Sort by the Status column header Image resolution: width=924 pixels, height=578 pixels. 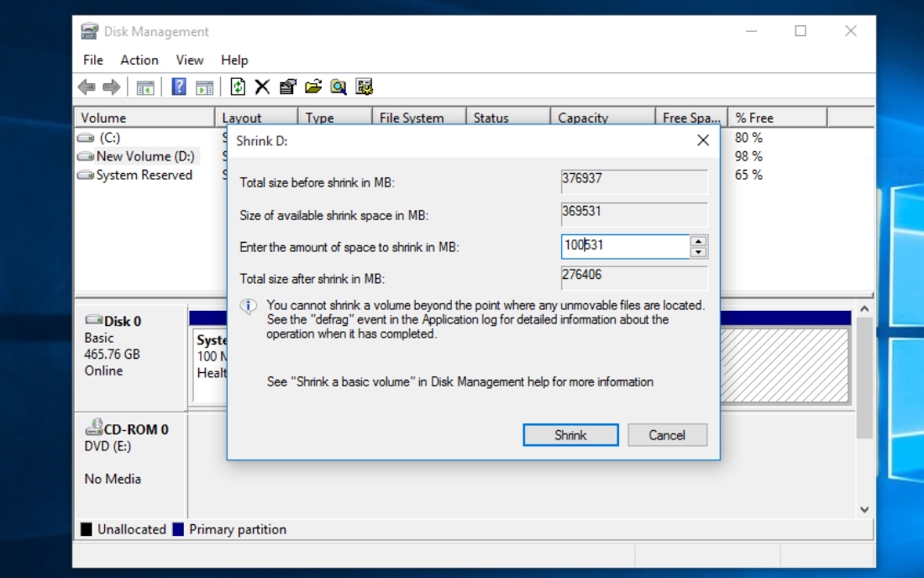(x=508, y=118)
